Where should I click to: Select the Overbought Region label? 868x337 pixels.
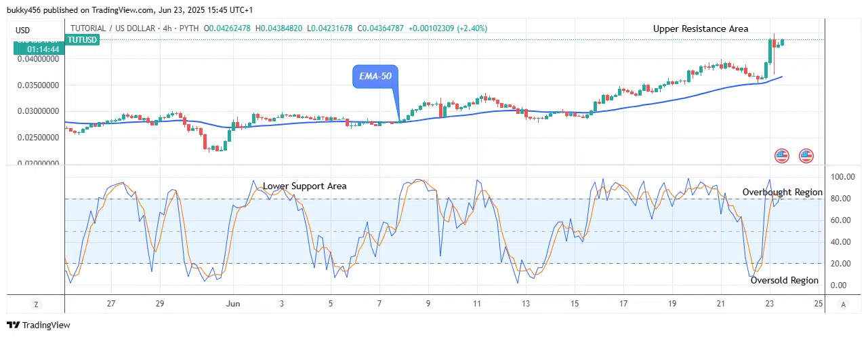[x=782, y=193]
